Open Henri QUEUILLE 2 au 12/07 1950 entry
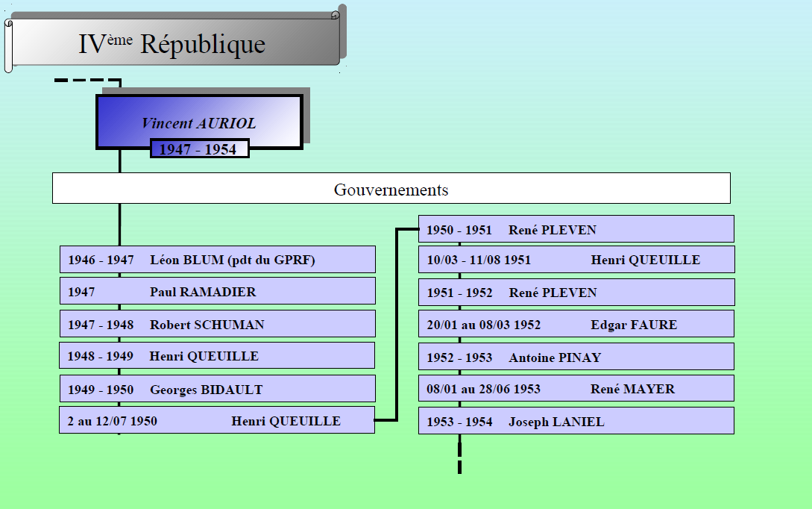This screenshot has width=812, height=509. pos(217,421)
